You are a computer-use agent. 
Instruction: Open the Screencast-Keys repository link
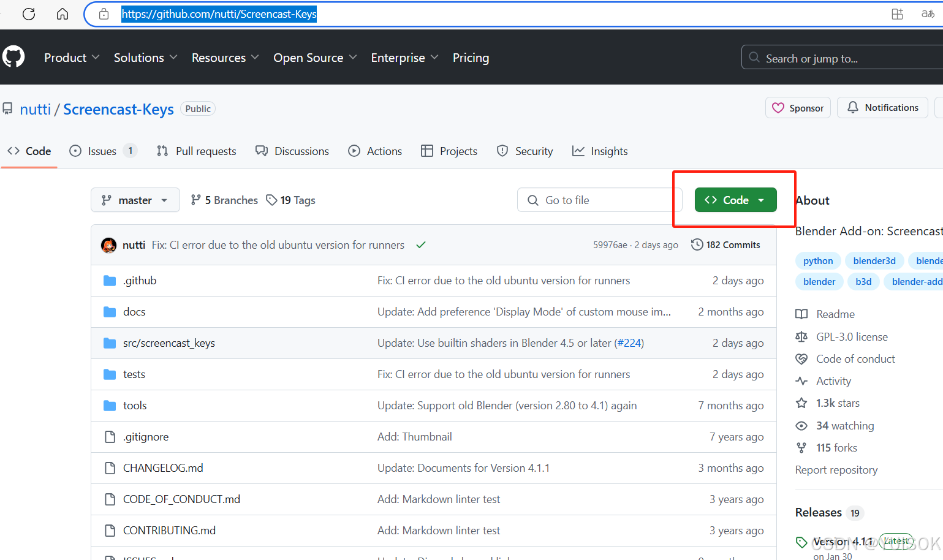[118, 110]
